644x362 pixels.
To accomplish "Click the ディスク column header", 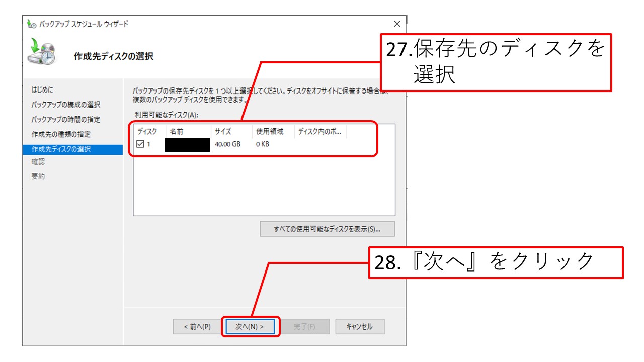I will 147,132.
